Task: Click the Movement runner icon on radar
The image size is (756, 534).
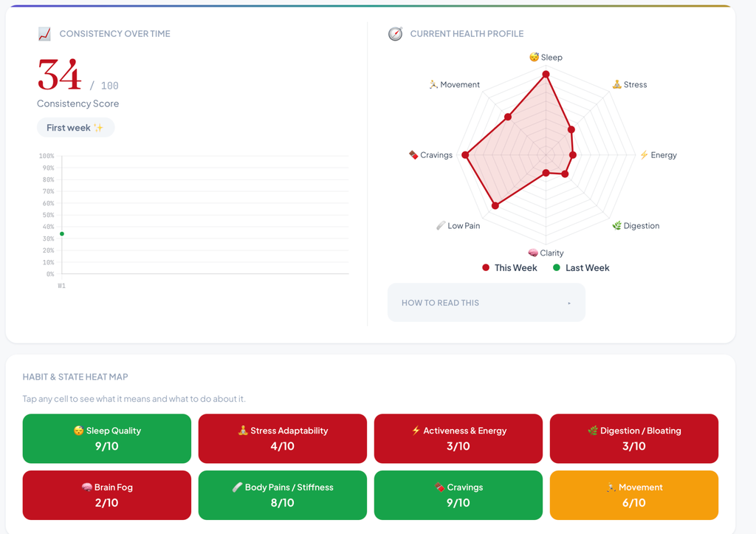Action: pos(433,84)
